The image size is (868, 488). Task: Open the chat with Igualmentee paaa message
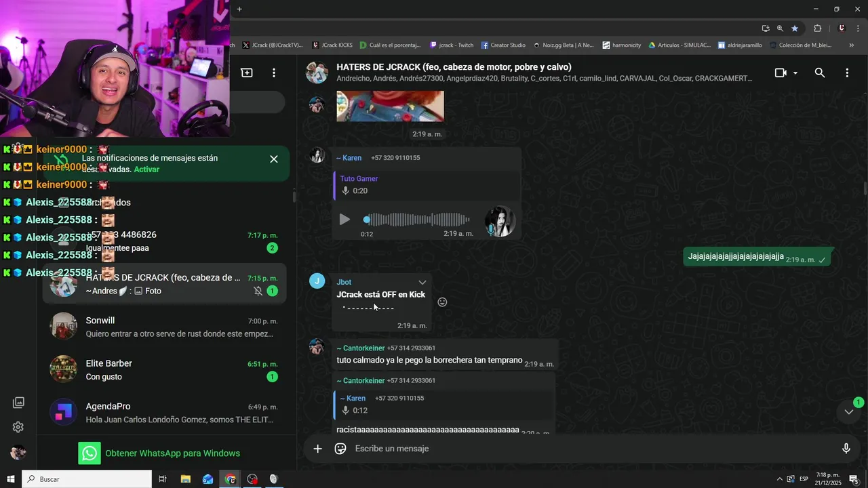[164, 241]
